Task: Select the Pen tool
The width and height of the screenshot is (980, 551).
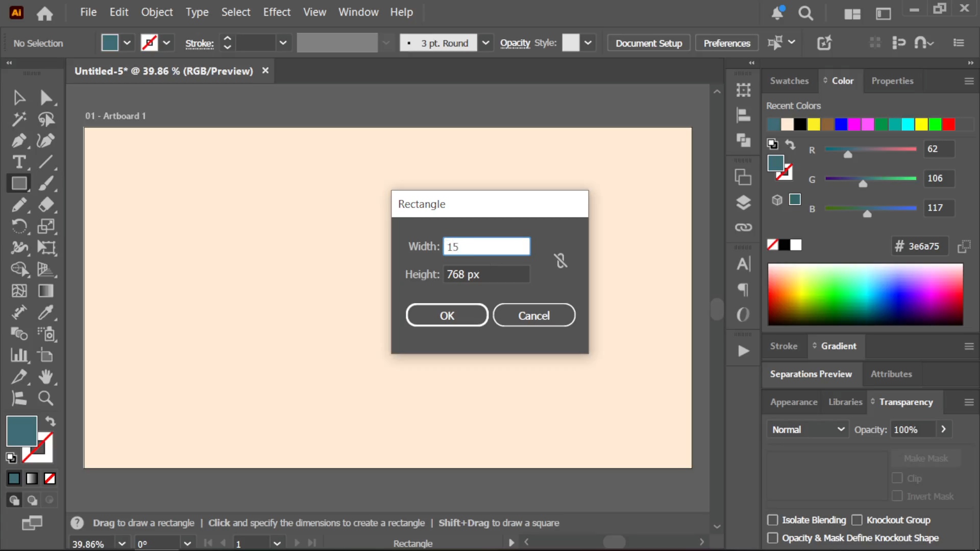Action: click(19, 140)
